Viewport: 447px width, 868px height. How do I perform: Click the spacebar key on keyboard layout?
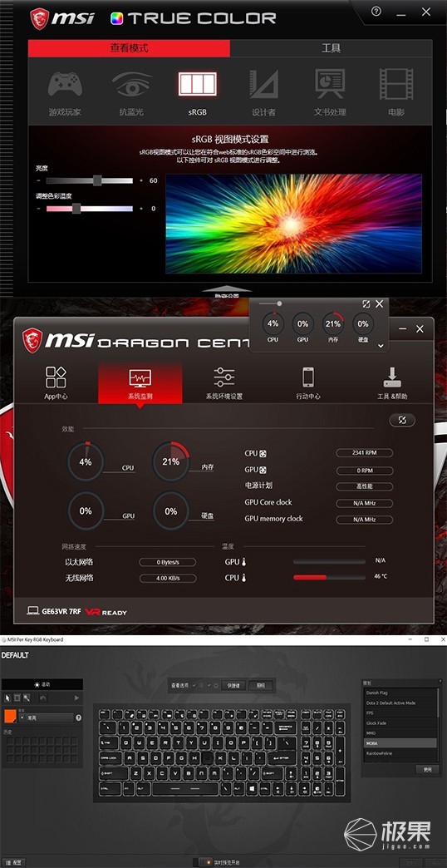coord(184,787)
